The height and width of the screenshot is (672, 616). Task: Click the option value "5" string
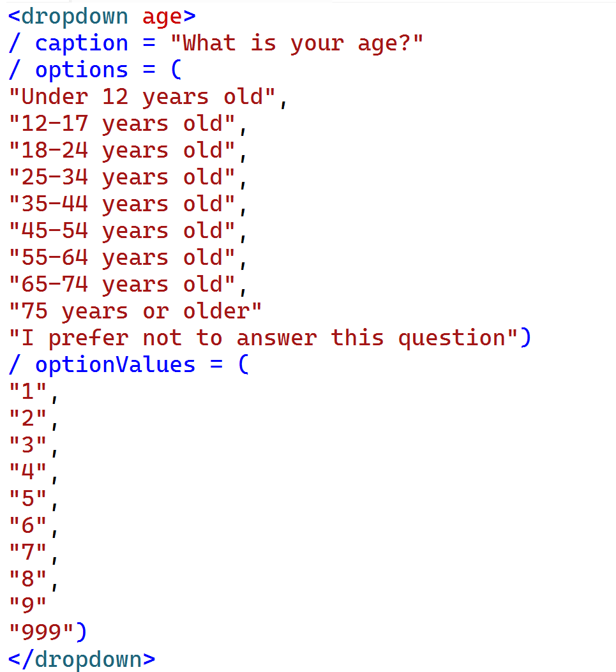[28, 498]
